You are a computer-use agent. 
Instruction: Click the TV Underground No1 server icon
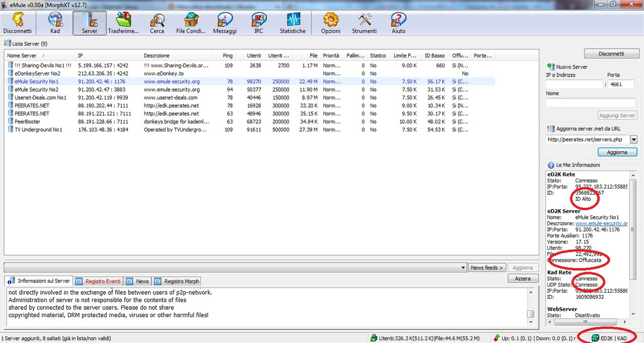coord(11,130)
